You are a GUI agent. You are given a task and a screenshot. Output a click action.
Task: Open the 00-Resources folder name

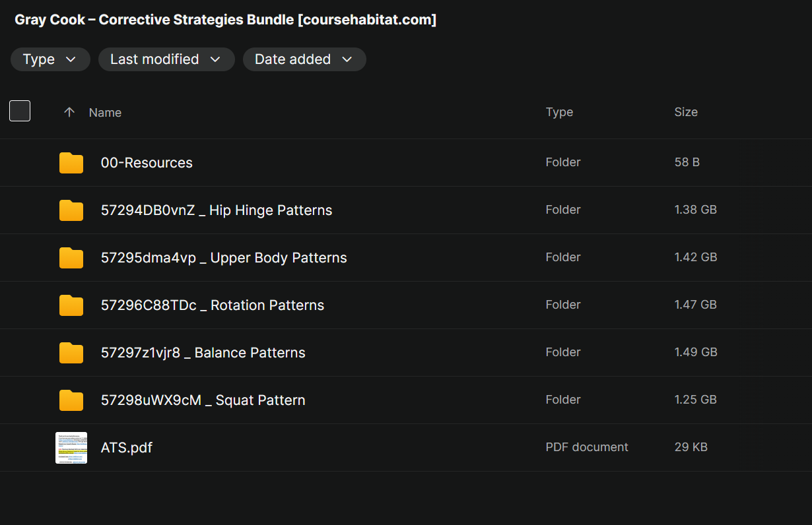147,163
